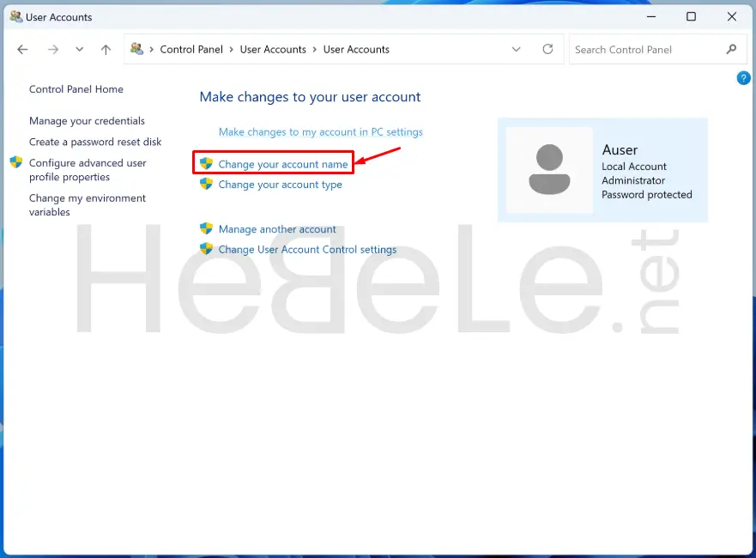756x558 pixels.
Task: Expand chevron after Control Panel breadcrumb
Action: click(x=232, y=49)
